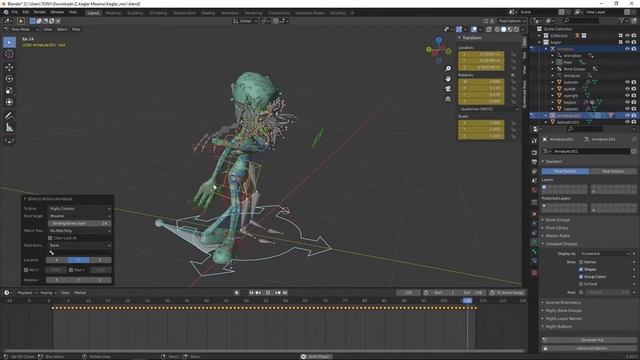Open the Bind Target dropdown
This screenshot has width=640, height=360.
[x=80, y=216]
